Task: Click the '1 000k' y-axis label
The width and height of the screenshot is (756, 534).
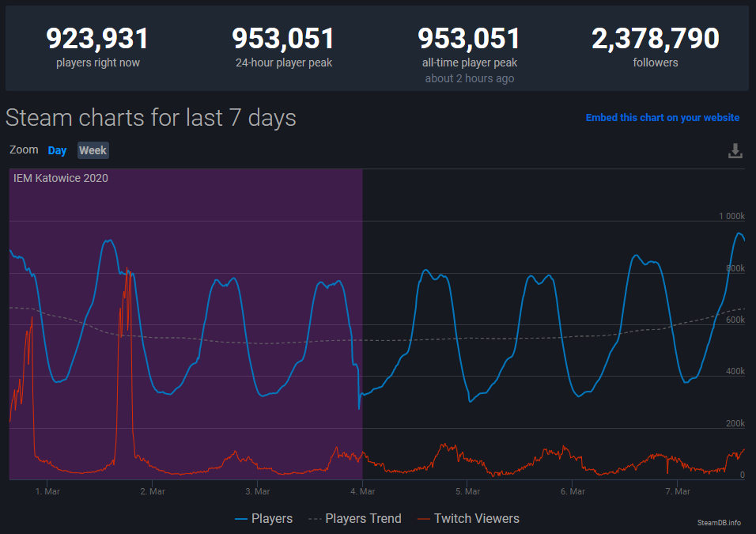Action: click(x=732, y=216)
